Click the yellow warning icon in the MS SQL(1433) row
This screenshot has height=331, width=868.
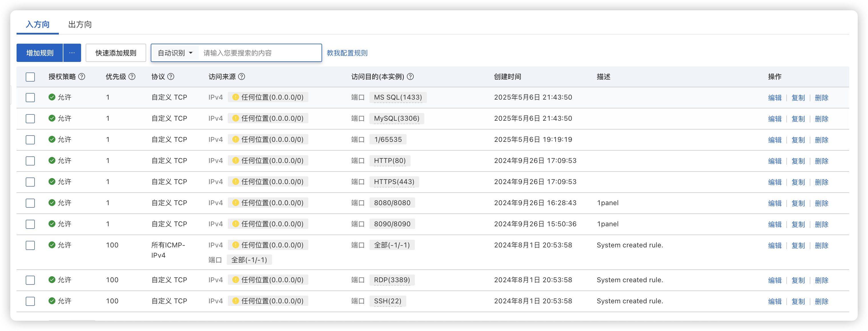pyautogui.click(x=236, y=97)
